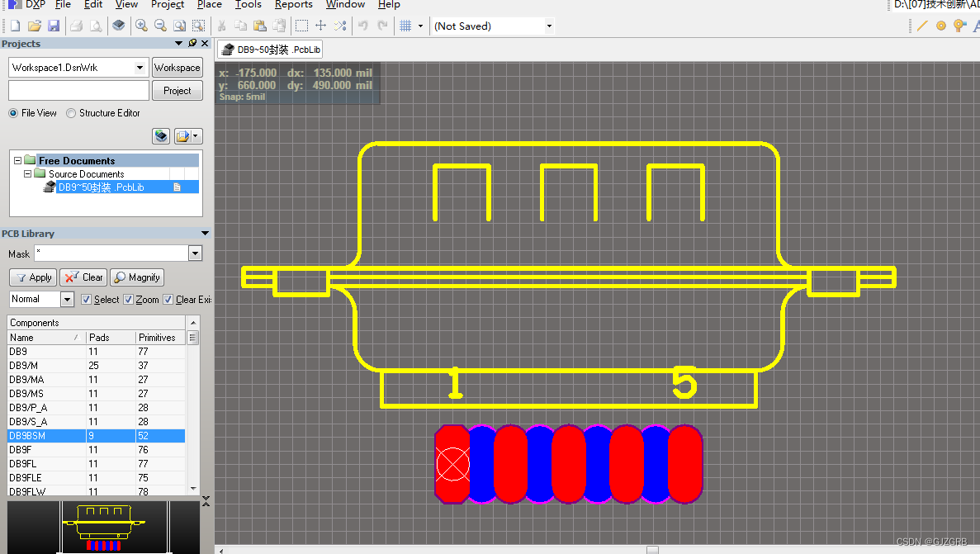The image size is (980, 554).
Task: Click the Rubber Stamp paste icon
Action: click(279, 26)
